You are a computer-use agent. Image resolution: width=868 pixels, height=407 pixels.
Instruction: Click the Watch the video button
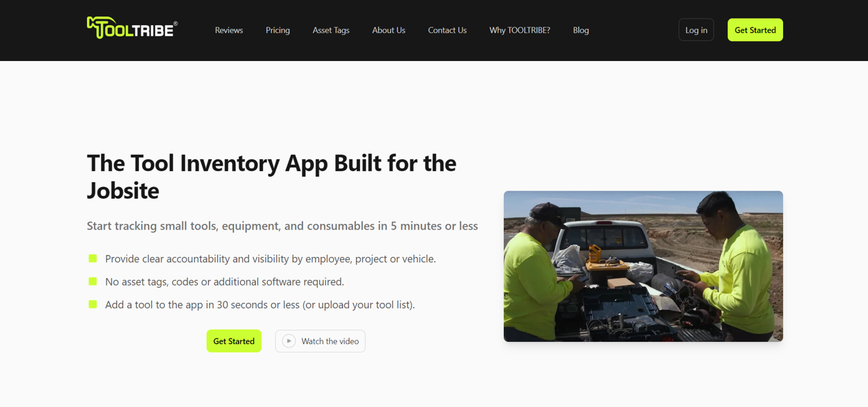point(320,341)
